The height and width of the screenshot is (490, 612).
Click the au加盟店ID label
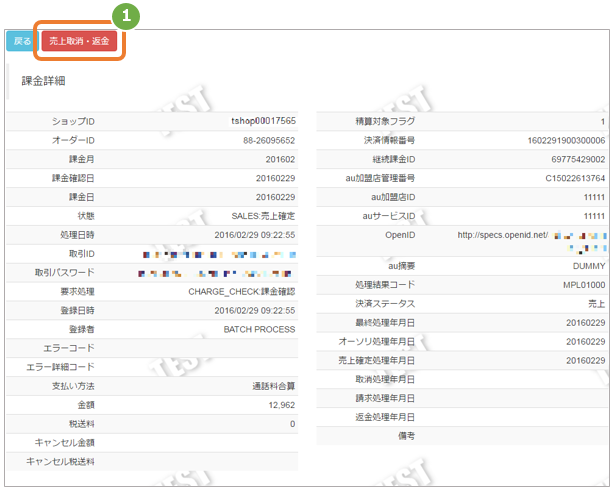click(393, 197)
